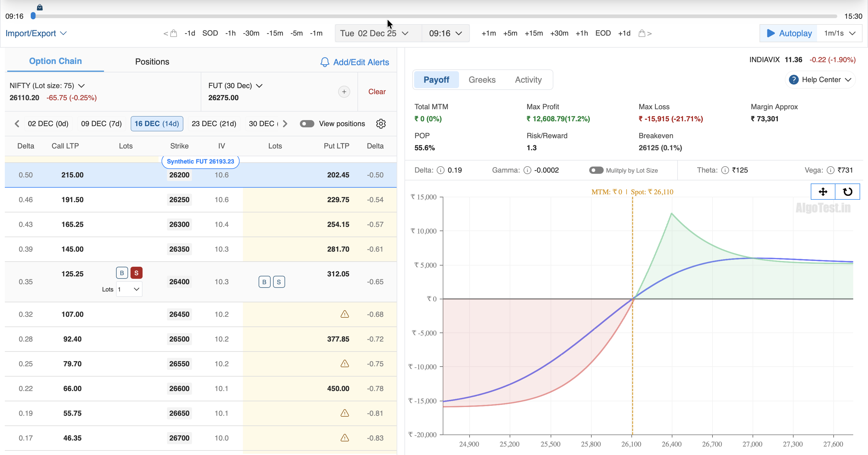Switch to the Positions tab
This screenshot has height=455, width=868.
point(152,62)
